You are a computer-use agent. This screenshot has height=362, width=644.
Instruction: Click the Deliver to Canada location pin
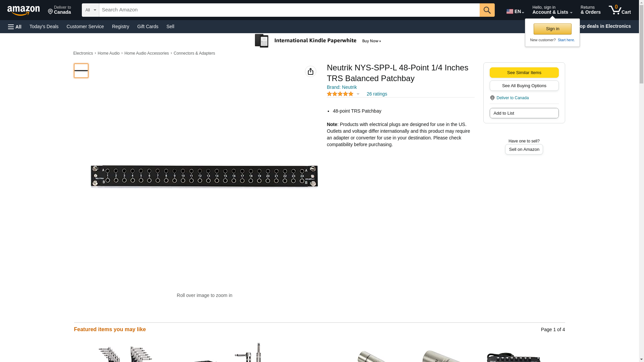click(492, 98)
